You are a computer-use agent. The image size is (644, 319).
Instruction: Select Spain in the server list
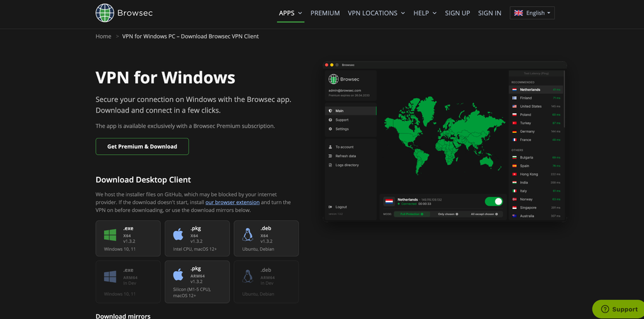536,165
